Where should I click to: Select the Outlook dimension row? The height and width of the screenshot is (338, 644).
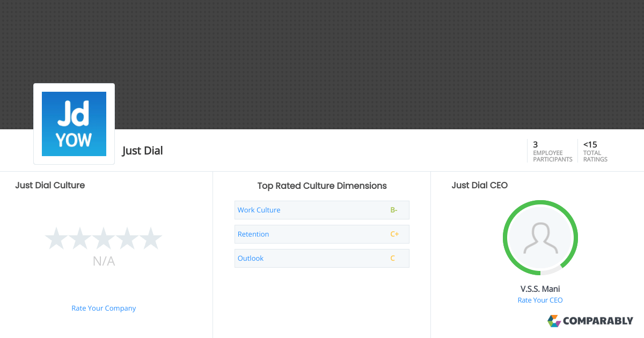pyautogui.click(x=322, y=258)
